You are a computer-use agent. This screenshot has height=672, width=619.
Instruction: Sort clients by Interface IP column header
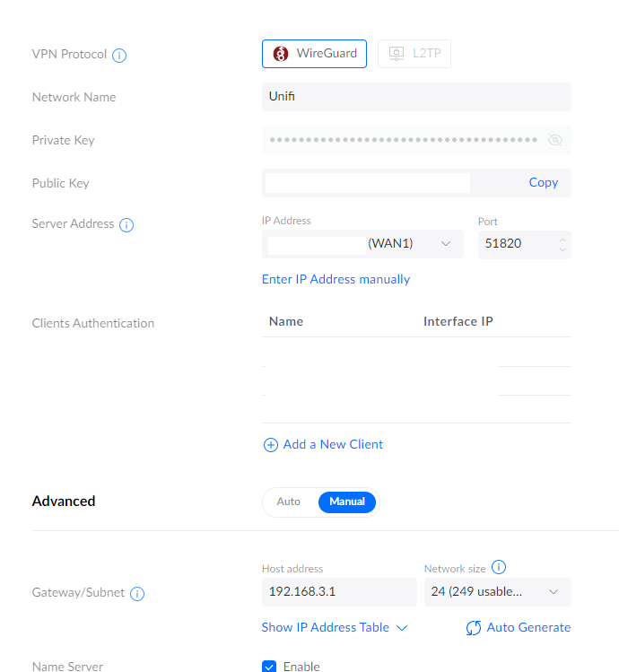tap(458, 321)
